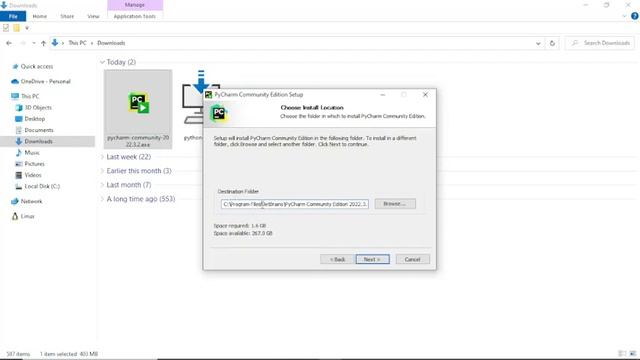The width and height of the screenshot is (640, 360).
Task: Click the Properties quick access icon
Action: tap(6, 28)
